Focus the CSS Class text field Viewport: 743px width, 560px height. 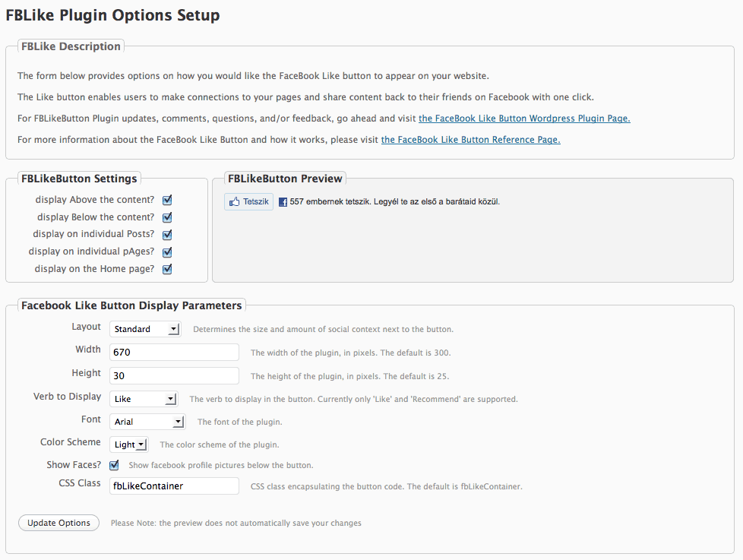point(174,486)
